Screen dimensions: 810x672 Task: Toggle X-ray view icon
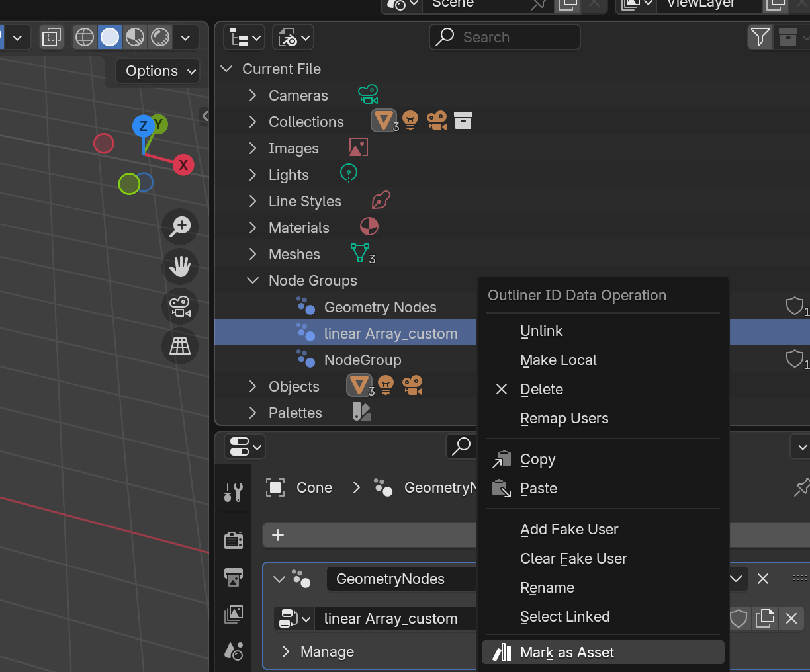pyautogui.click(x=51, y=37)
